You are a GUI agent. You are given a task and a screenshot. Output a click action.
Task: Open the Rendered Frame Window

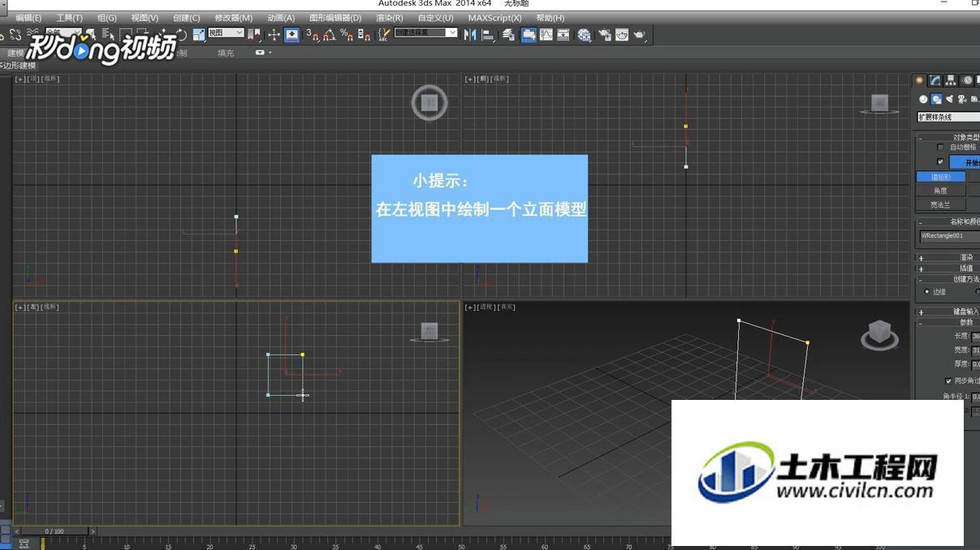coord(622,34)
